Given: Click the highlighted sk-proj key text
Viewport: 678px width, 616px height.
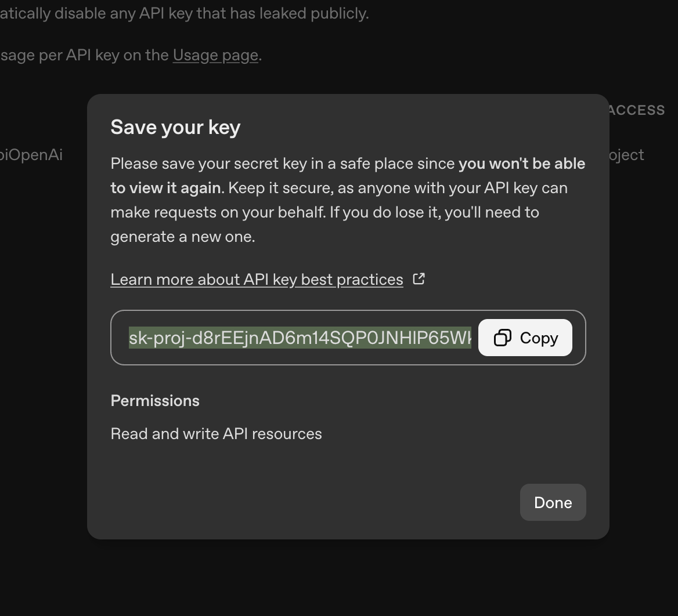Looking at the screenshot, I should (300, 338).
